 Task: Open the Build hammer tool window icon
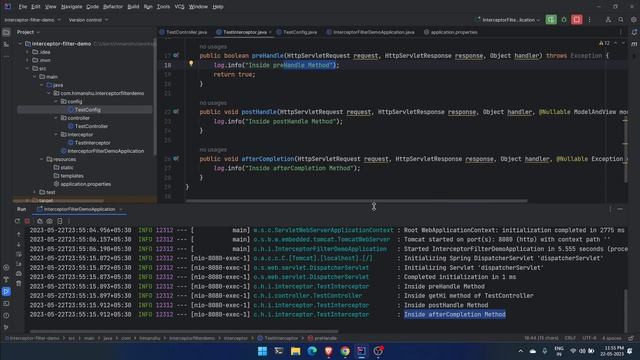6,280
